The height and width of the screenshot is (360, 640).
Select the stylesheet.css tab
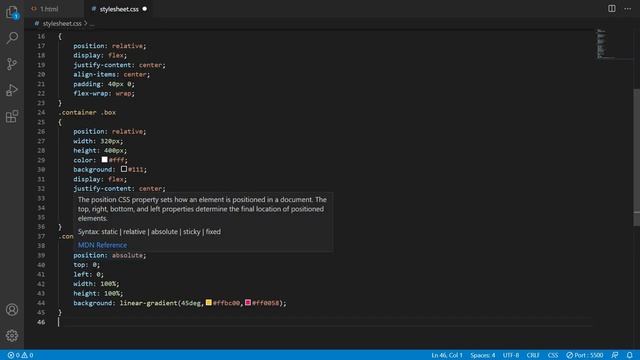tap(119, 9)
